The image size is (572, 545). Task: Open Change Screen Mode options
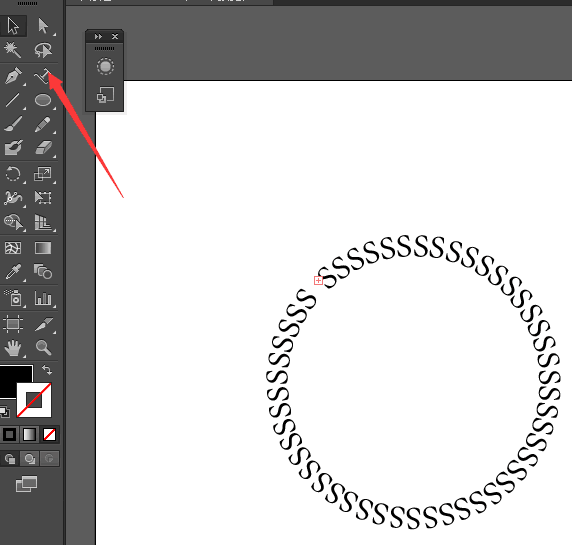tap(27, 484)
